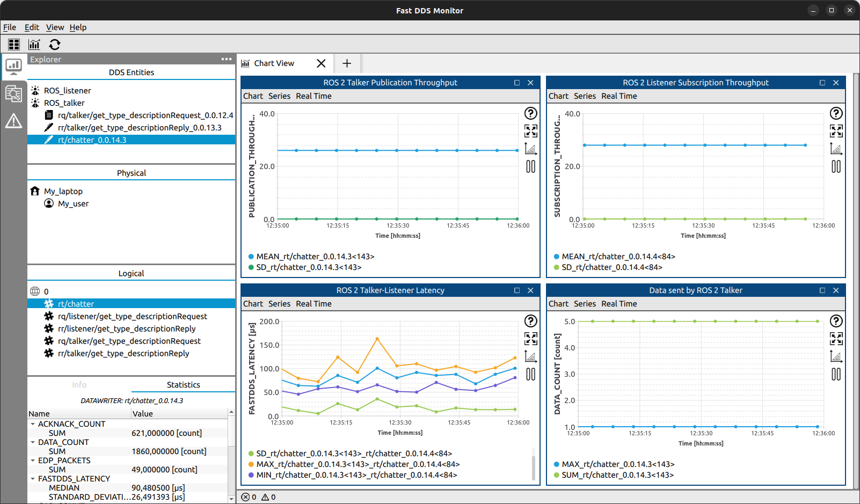Switch to the Info tab
The image size is (860, 504).
79,385
